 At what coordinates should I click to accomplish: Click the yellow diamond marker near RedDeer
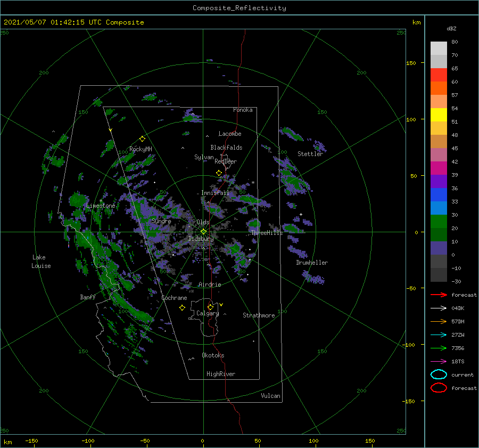pyautogui.click(x=219, y=173)
